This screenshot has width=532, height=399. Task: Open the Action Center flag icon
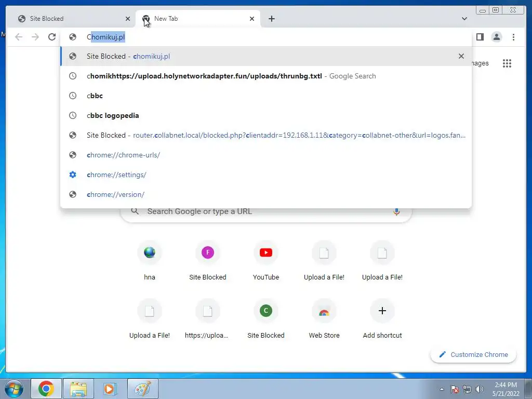point(455,389)
